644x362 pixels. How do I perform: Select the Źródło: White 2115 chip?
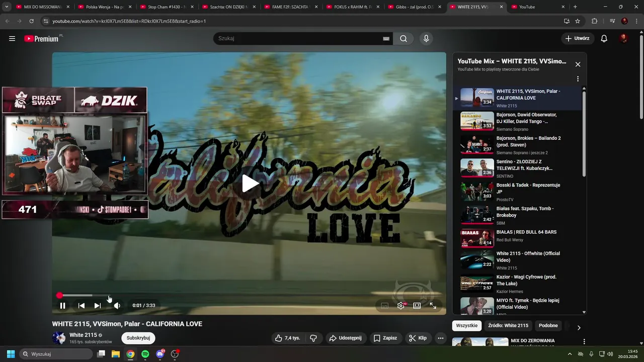508,326
